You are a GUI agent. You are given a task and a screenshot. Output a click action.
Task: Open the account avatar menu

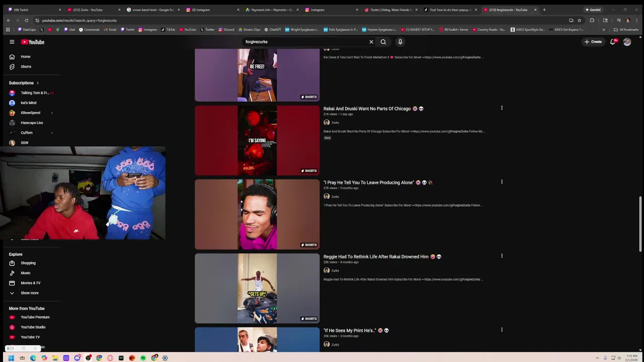[x=627, y=42]
